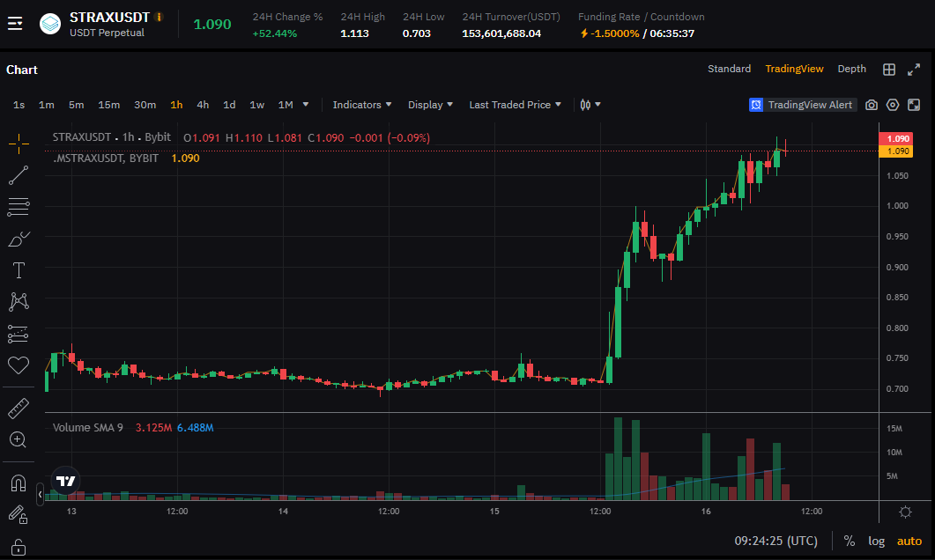Click the TradingView Alert button

click(x=803, y=105)
